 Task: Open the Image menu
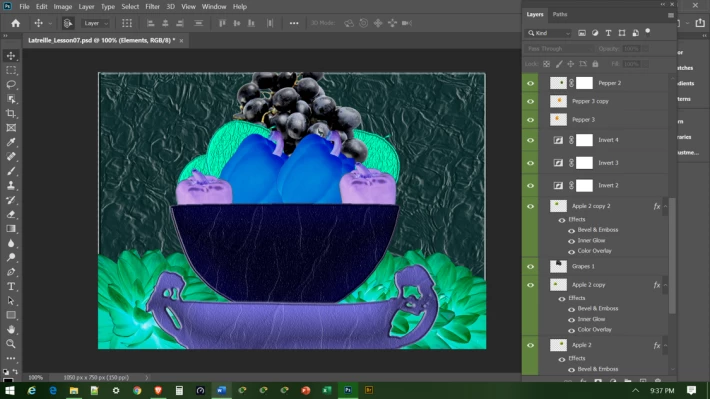pos(62,7)
